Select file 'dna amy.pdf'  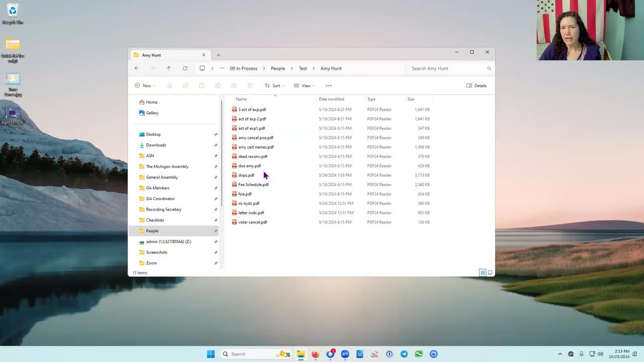coord(250,166)
